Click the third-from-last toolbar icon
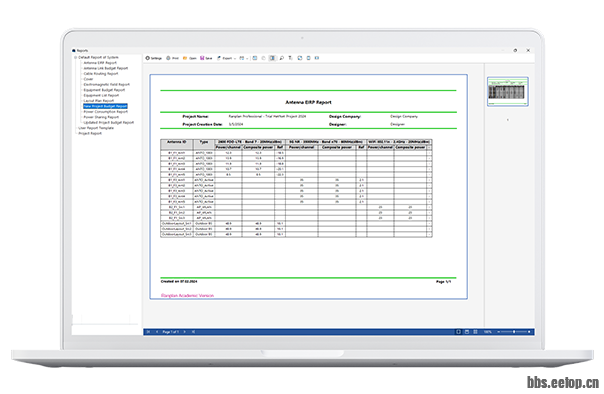Image resolution: width=604 pixels, height=394 pixels. (300, 58)
